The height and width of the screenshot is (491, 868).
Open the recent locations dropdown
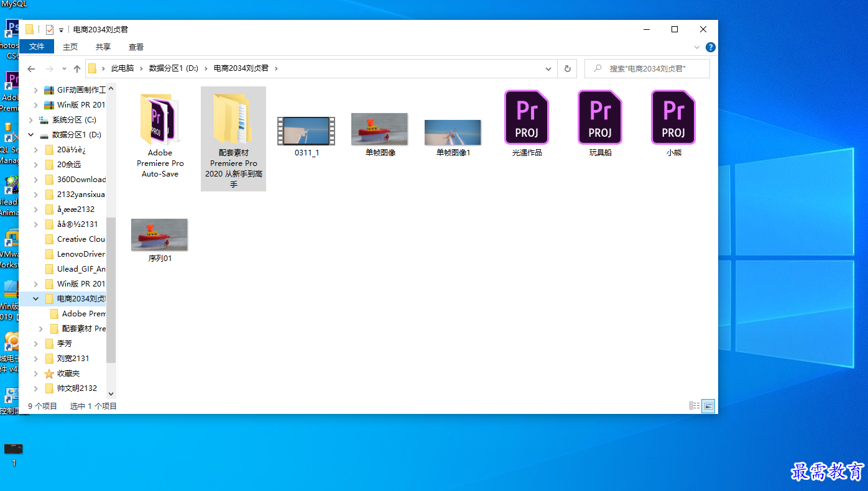[64, 69]
